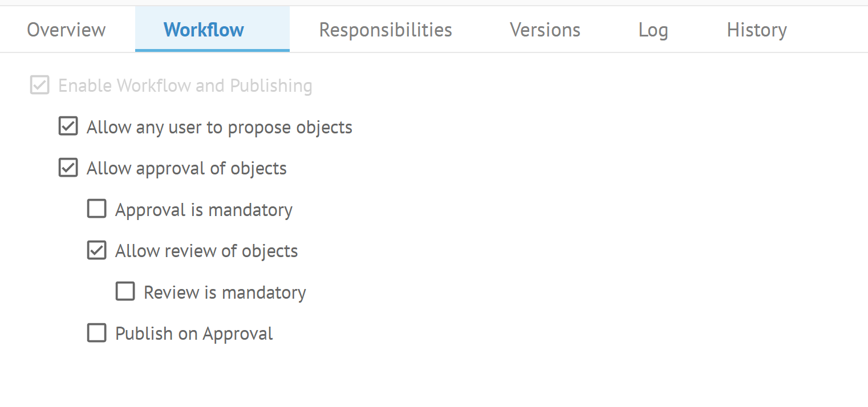
Task: Click the 'Review is mandatory' label text
Action: click(225, 292)
